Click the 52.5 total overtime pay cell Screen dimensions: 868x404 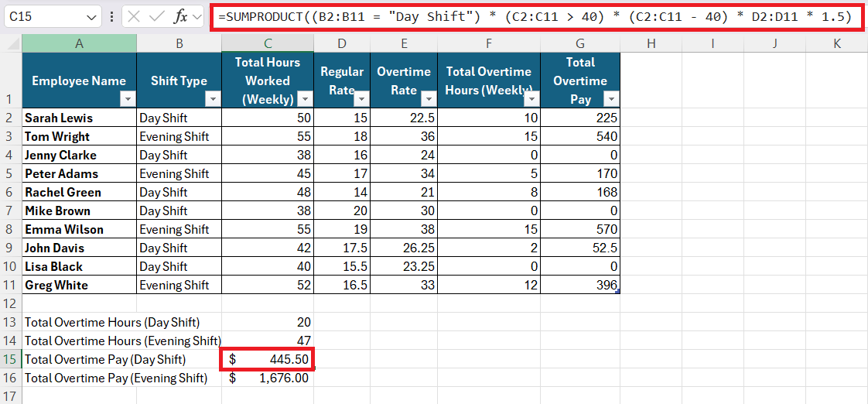click(x=580, y=248)
